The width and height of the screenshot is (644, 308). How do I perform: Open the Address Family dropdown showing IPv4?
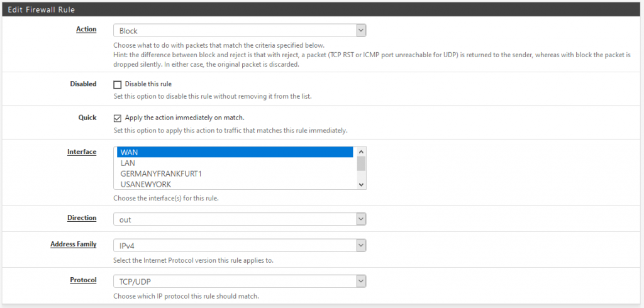coord(240,246)
